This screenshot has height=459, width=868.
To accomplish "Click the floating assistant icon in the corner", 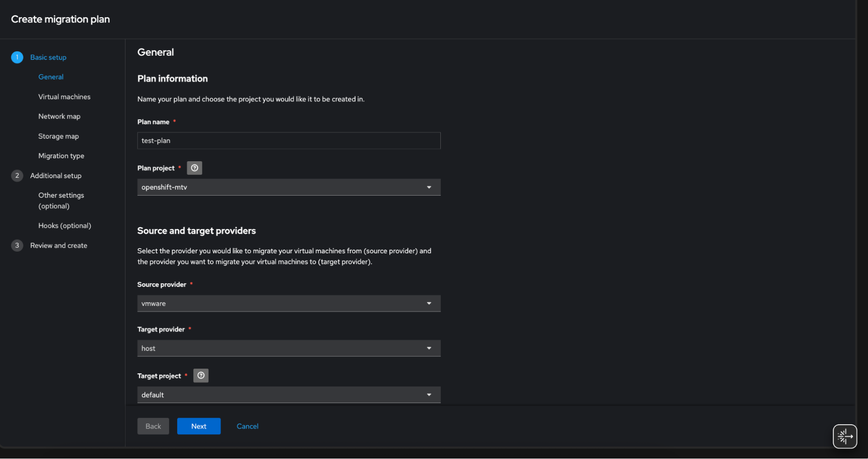I will 845,436.
